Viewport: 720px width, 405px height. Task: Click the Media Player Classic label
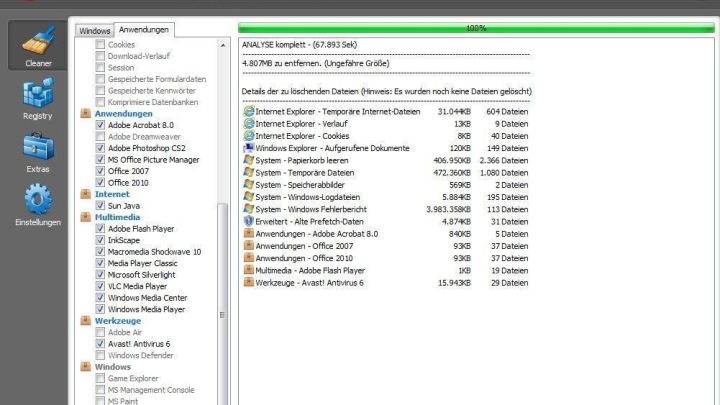[x=142, y=263]
